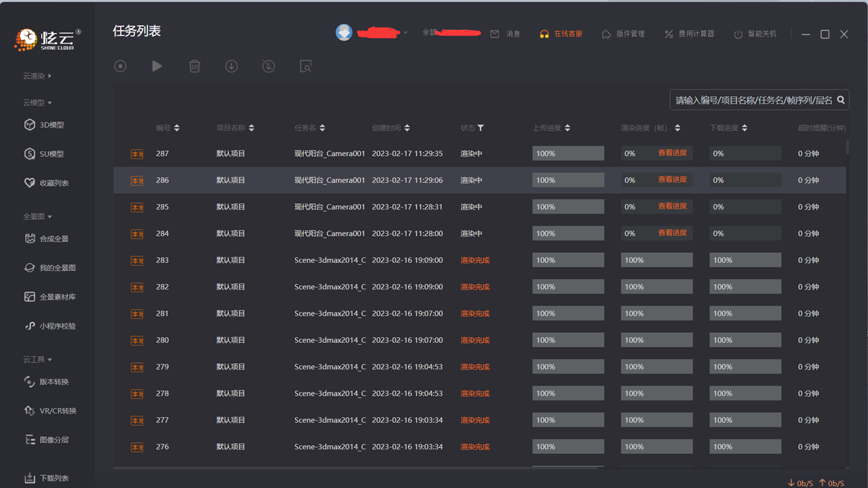Click the stop task icon in toolbar

pos(121,66)
